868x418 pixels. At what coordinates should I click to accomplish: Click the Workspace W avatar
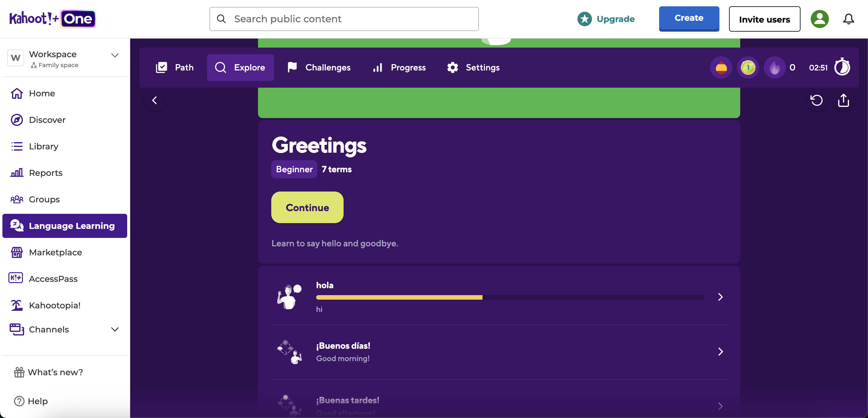tap(15, 58)
